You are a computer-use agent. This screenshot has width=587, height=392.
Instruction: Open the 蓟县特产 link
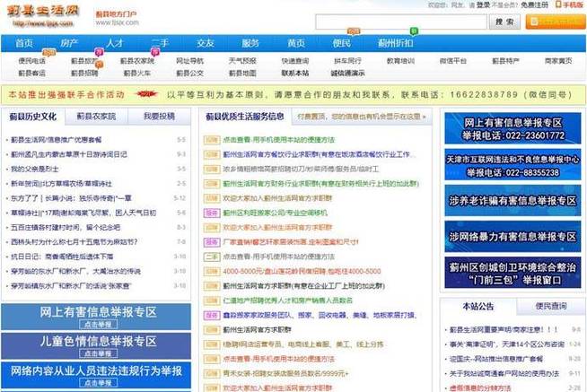click(x=505, y=61)
